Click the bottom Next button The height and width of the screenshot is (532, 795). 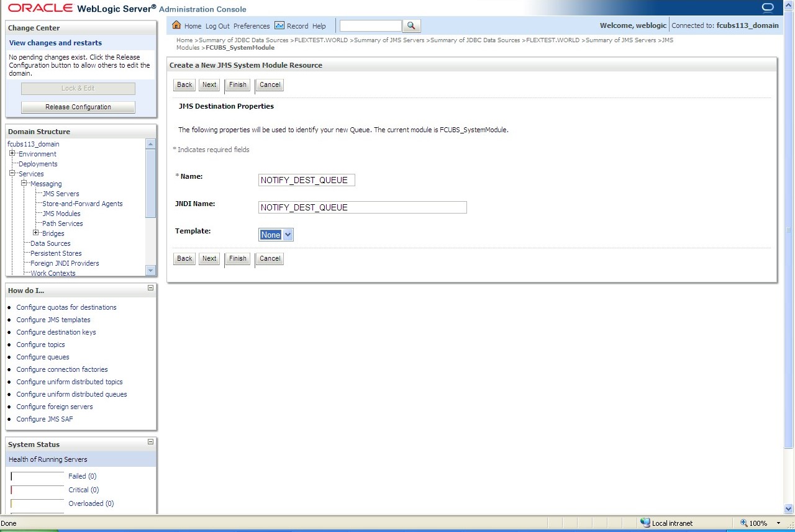pos(209,259)
